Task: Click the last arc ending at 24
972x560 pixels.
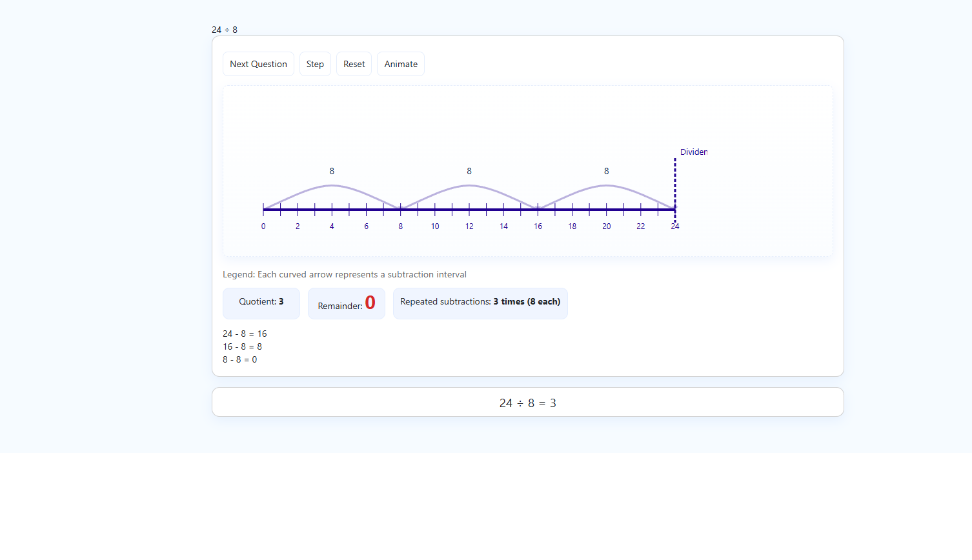Action: [x=606, y=186]
